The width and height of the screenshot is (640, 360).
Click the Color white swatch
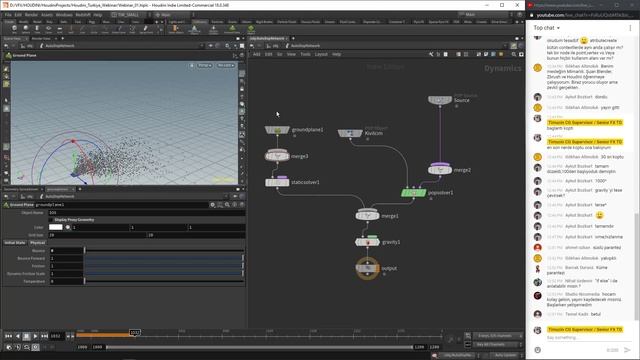[56, 227]
